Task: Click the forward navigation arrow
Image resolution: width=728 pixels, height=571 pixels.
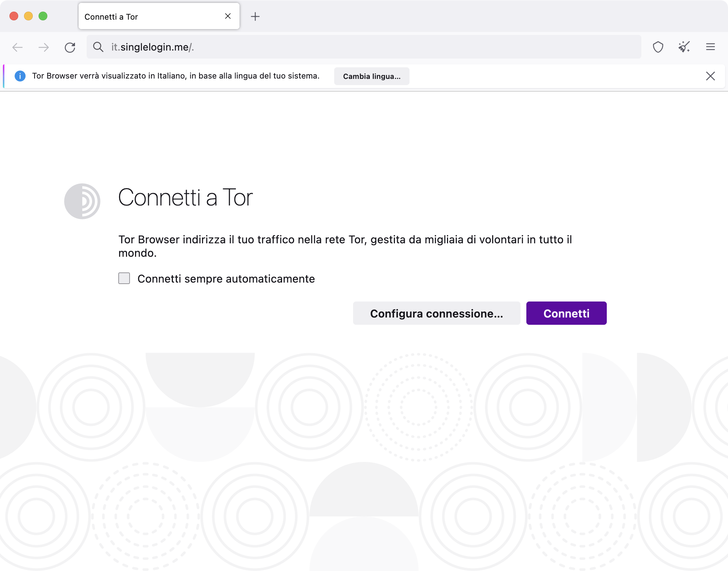Action: [x=44, y=47]
